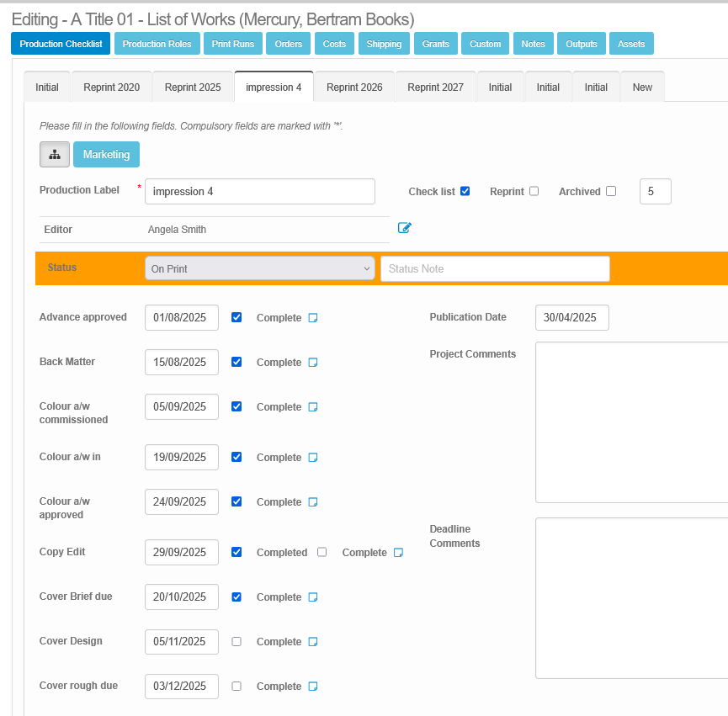Click the Status Note input field
The height and width of the screenshot is (716, 728).
pyautogui.click(x=495, y=268)
